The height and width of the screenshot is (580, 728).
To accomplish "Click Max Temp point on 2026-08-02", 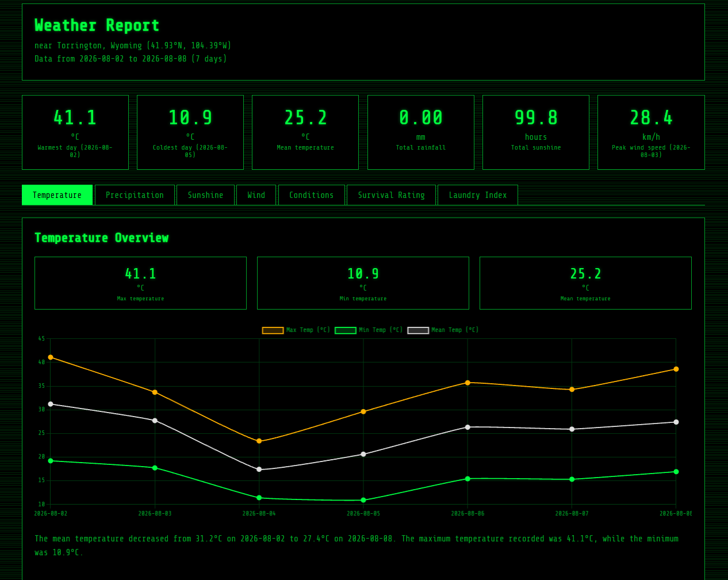I will (x=51, y=357).
